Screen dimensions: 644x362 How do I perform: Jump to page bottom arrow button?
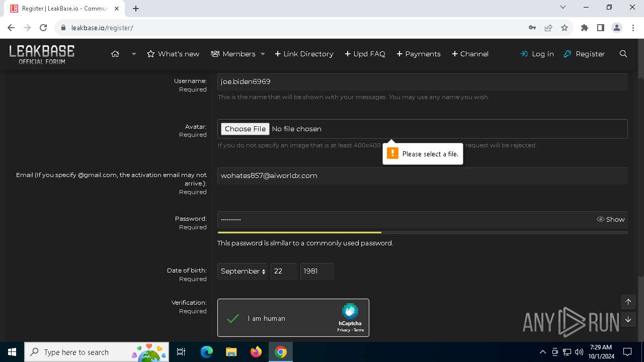628,319
